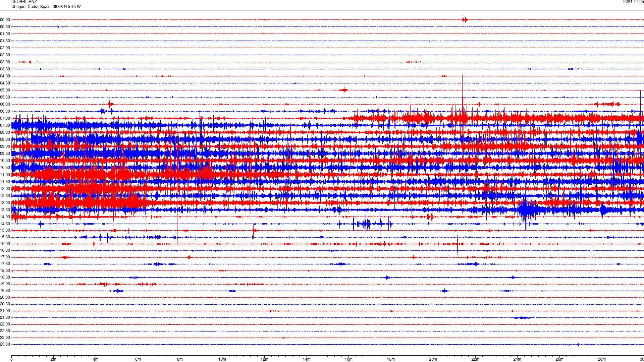Select the 24m axis marker
Screen dimensions: 644x362
coord(517,359)
